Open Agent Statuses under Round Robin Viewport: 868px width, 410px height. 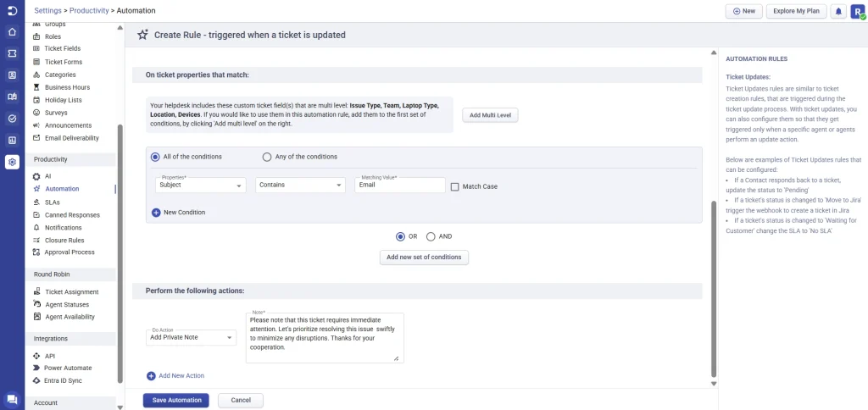tap(67, 305)
